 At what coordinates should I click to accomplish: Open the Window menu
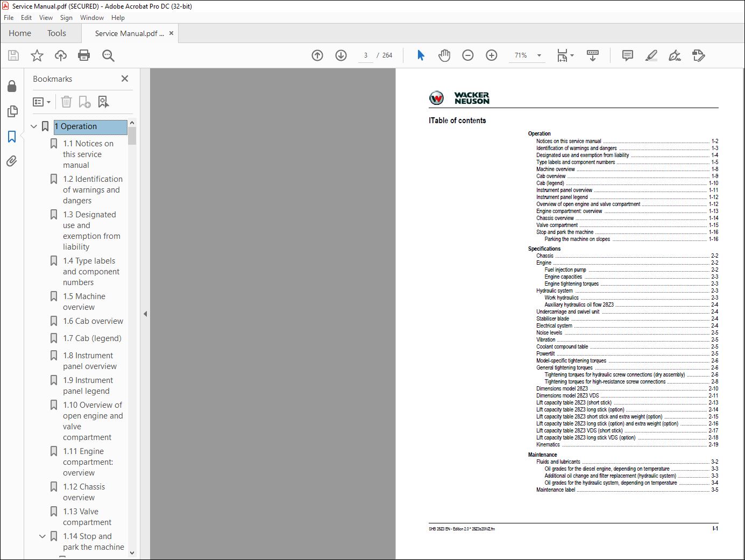pyautogui.click(x=92, y=18)
